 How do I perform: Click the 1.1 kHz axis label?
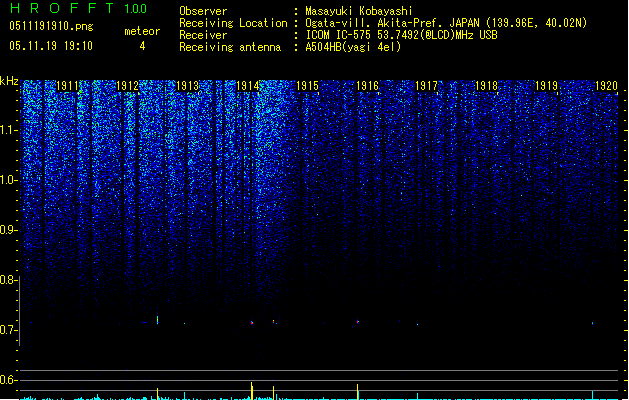pos(8,130)
